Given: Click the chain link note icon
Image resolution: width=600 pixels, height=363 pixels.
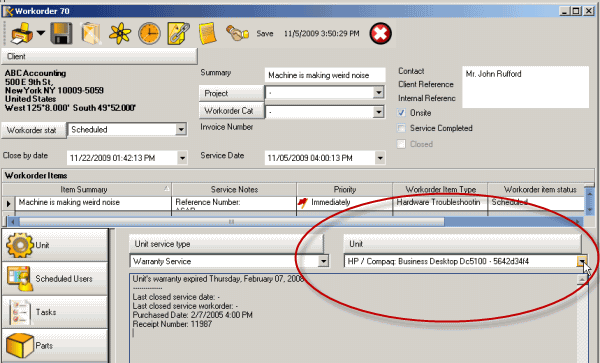Looking at the screenshot, I should pos(178,34).
